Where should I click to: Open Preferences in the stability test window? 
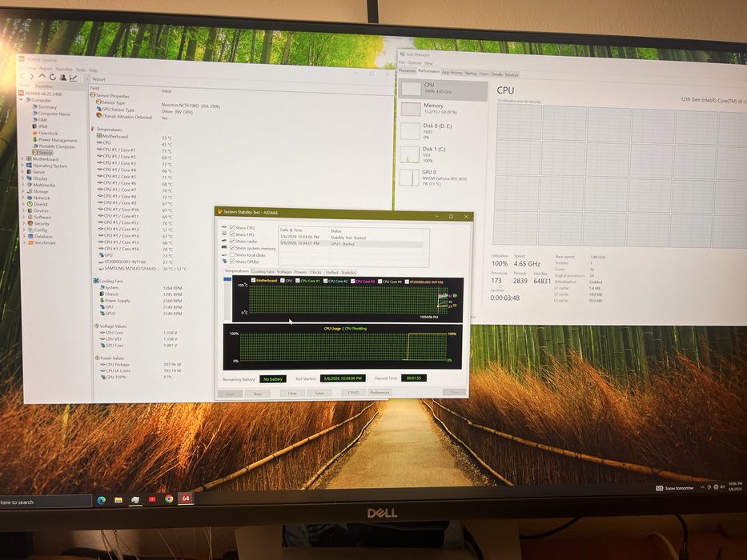[380, 392]
